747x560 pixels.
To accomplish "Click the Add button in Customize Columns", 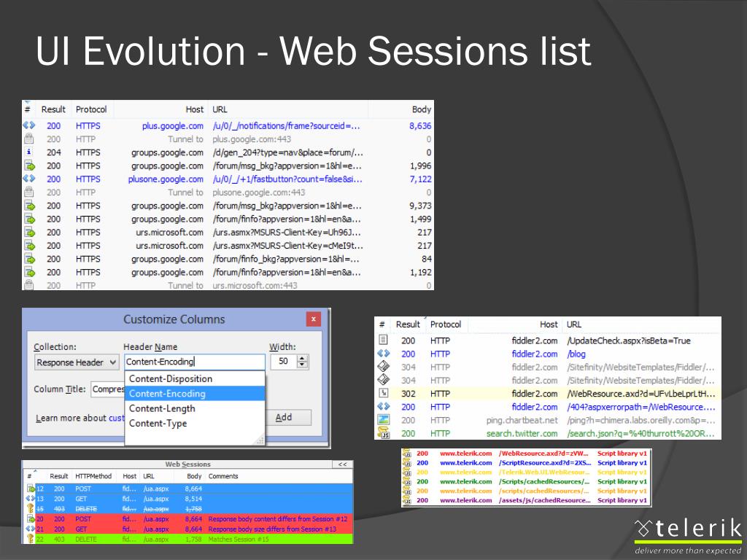I will click(287, 417).
